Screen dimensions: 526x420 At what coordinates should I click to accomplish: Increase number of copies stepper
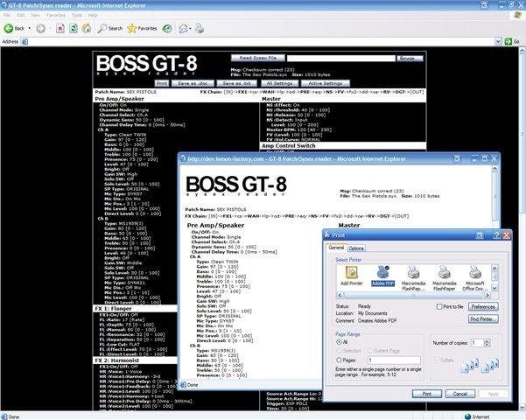pos(487,341)
